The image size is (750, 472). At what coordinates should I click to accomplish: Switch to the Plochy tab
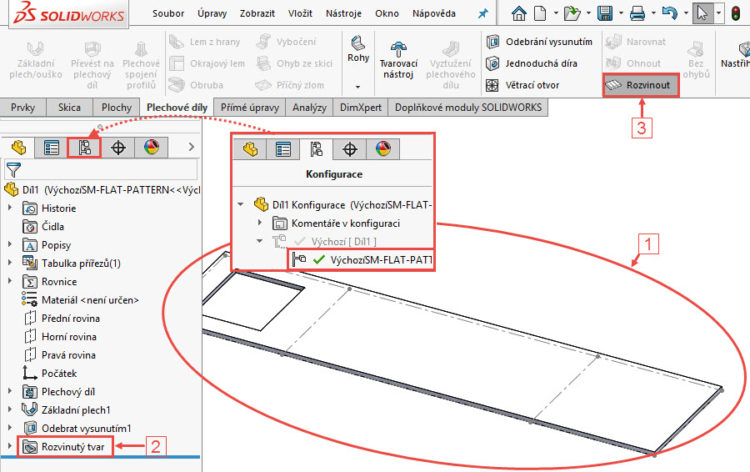coord(116,108)
